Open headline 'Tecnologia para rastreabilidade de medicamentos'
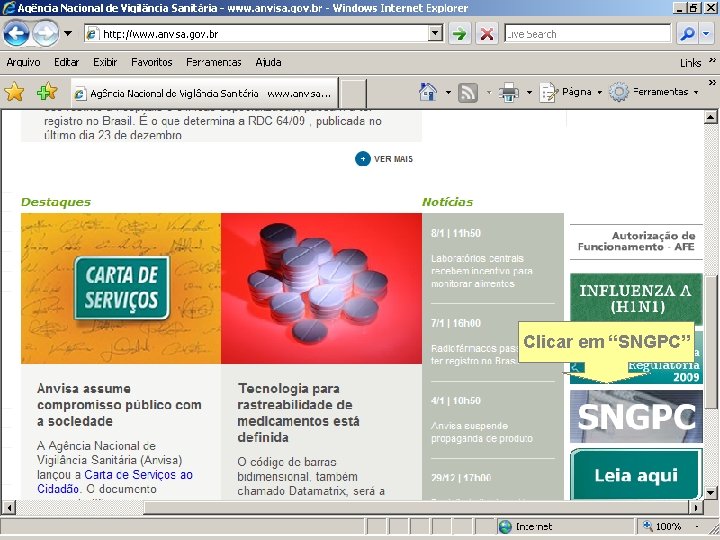 coord(298,413)
